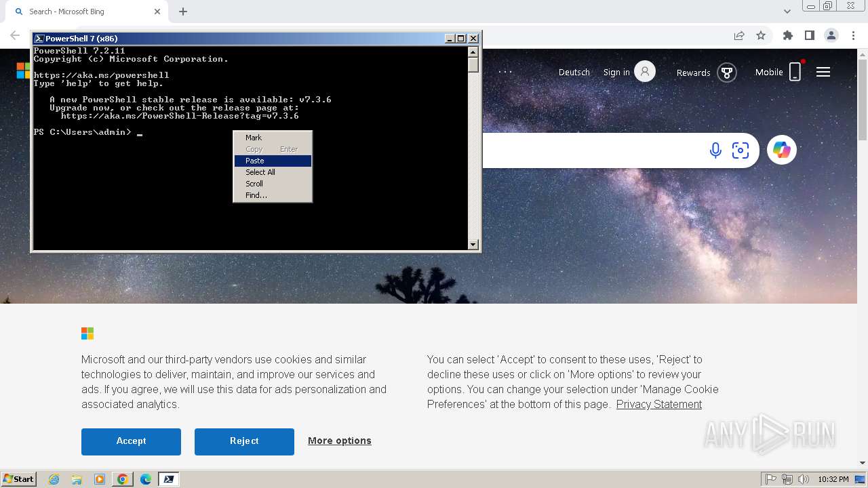Viewport: 868px width, 488px height.
Task: Open visual search camera icon
Action: point(741,150)
